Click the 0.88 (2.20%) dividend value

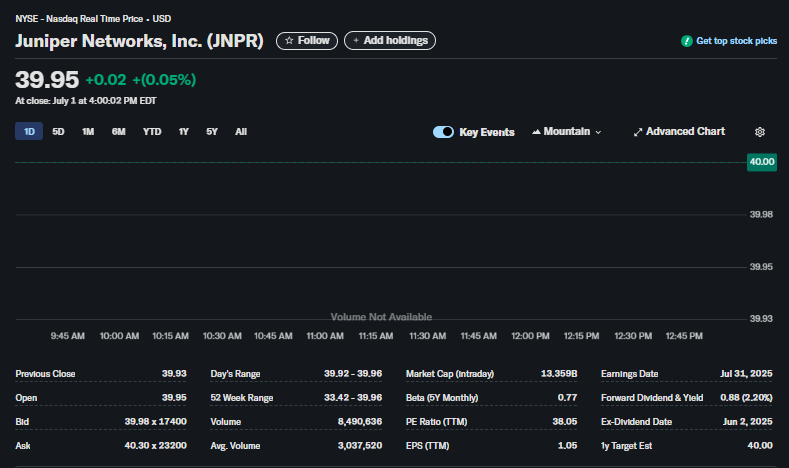point(746,398)
